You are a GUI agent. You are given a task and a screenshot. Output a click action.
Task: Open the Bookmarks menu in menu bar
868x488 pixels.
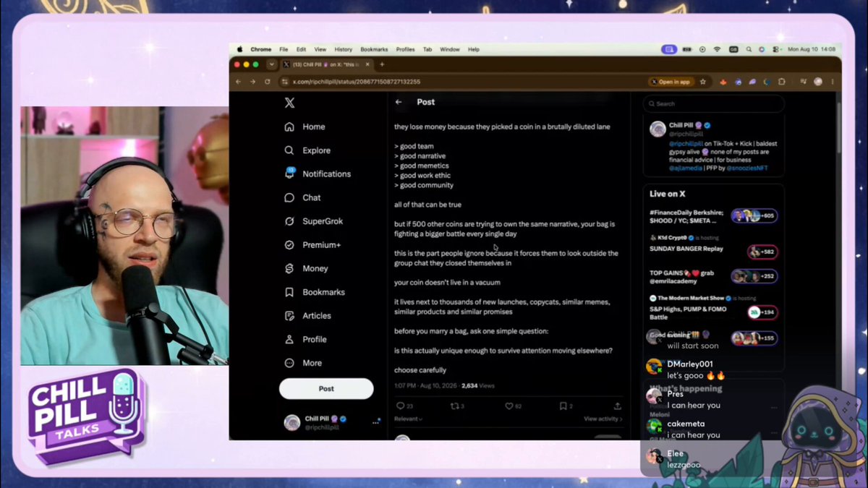[x=374, y=50]
